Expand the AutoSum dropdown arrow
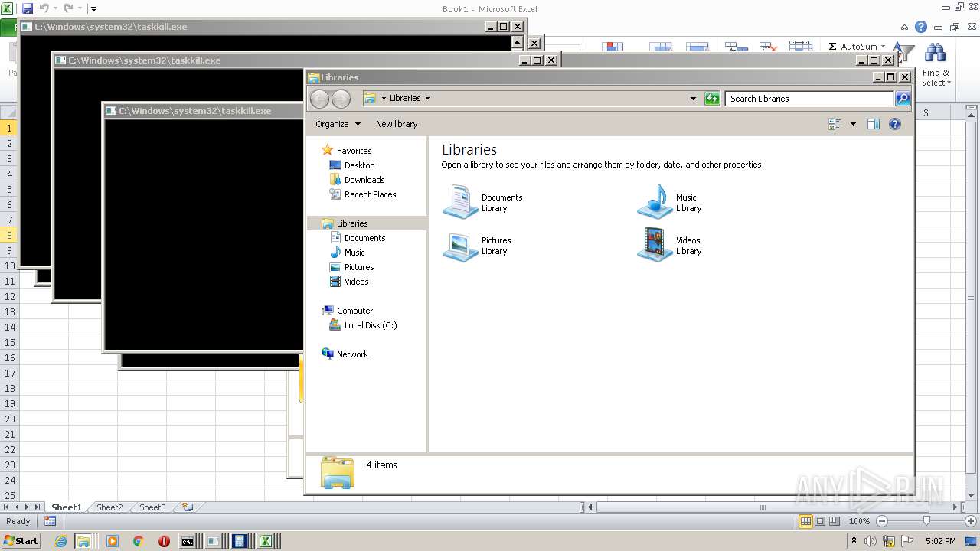980x551 pixels. pyautogui.click(x=883, y=47)
